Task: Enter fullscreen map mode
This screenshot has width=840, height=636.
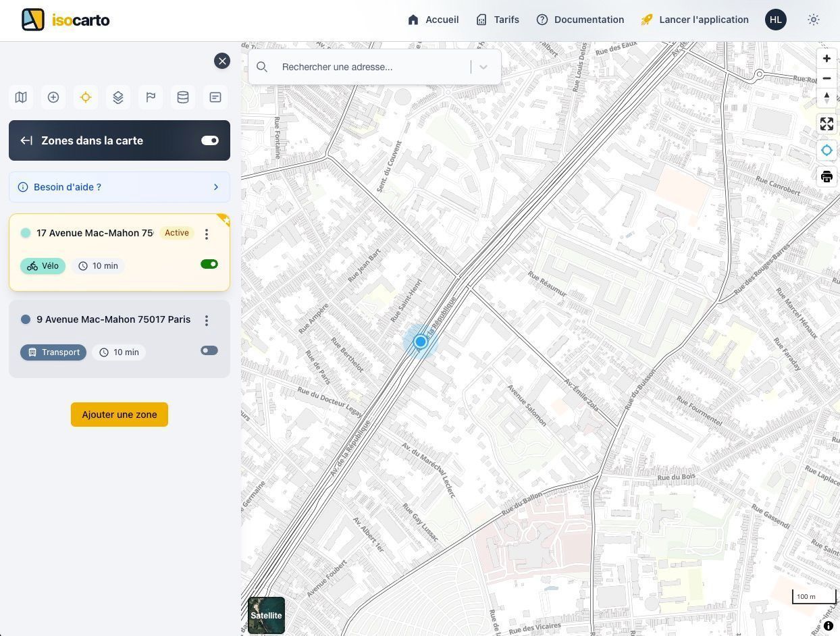Action: tap(826, 124)
